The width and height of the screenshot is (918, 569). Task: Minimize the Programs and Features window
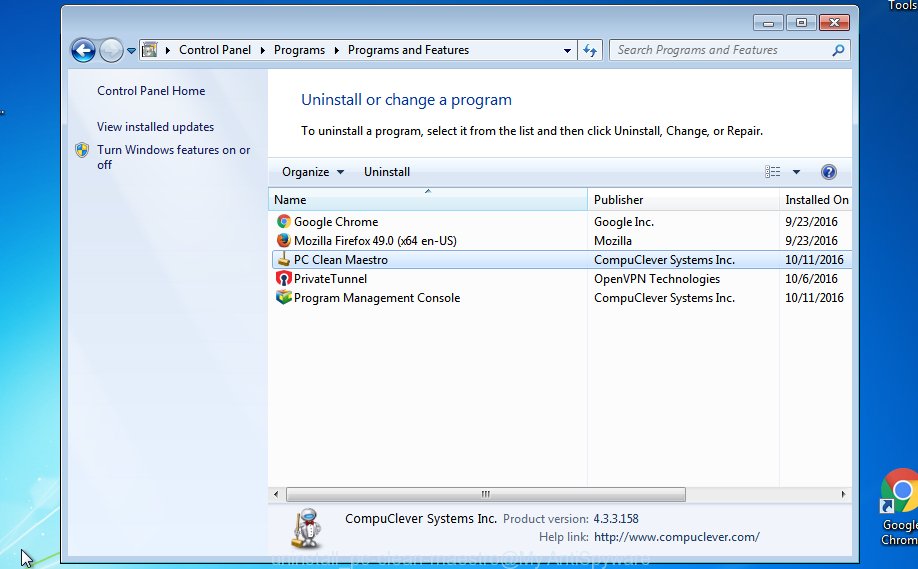click(769, 23)
